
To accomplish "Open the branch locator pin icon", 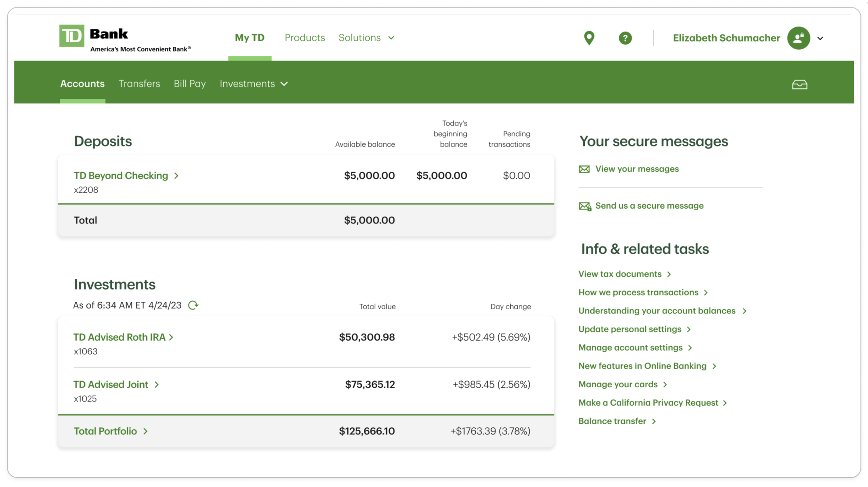I will (x=589, y=38).
